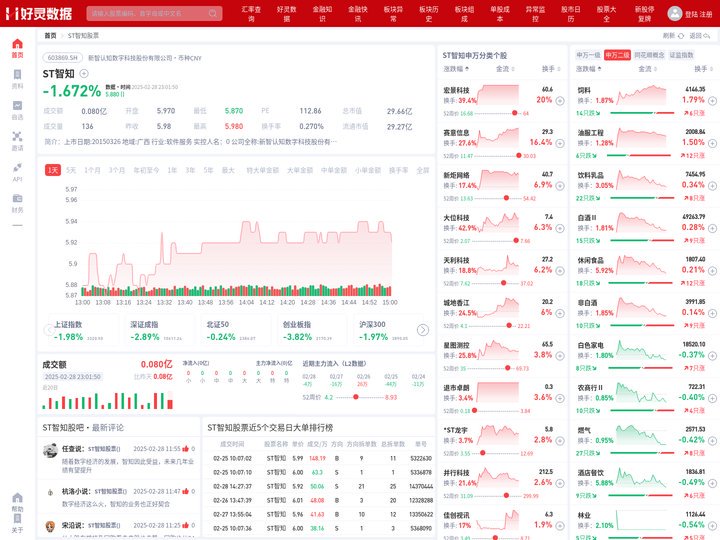Add ST智知 to watchlist plus icon
Screen dimensions: 720x540
click(84, 73)
